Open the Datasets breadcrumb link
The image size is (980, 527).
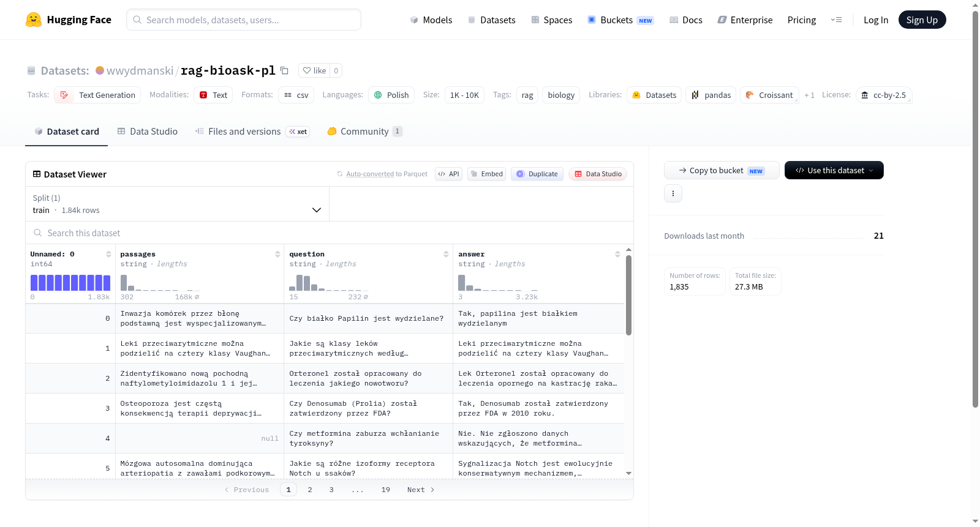click(64, 70)
